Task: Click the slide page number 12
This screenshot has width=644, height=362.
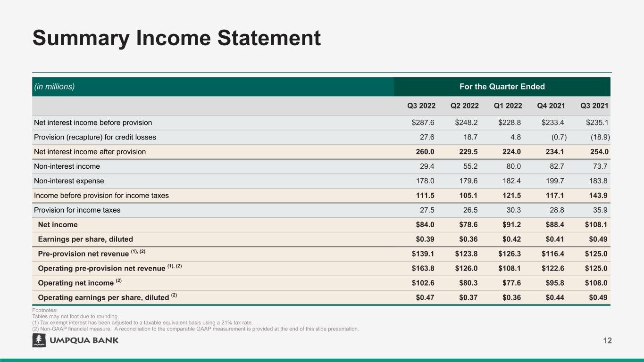Action: coord(607,340)
